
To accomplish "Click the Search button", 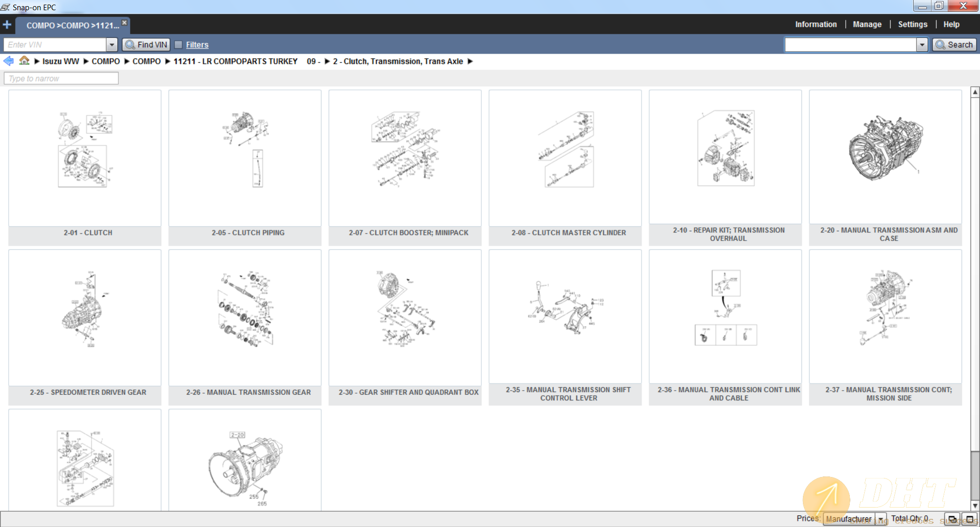I will pyautogui.click(x=954, y=45).
